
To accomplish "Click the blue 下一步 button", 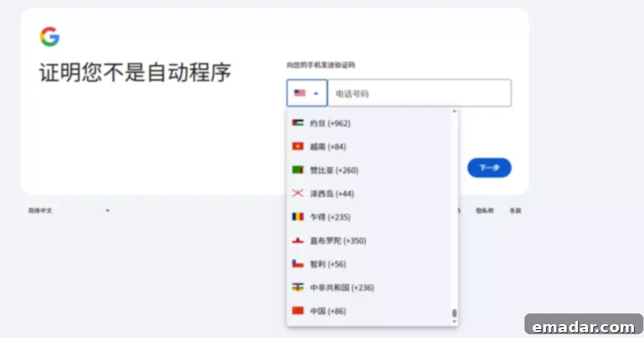I will (489, 168).
